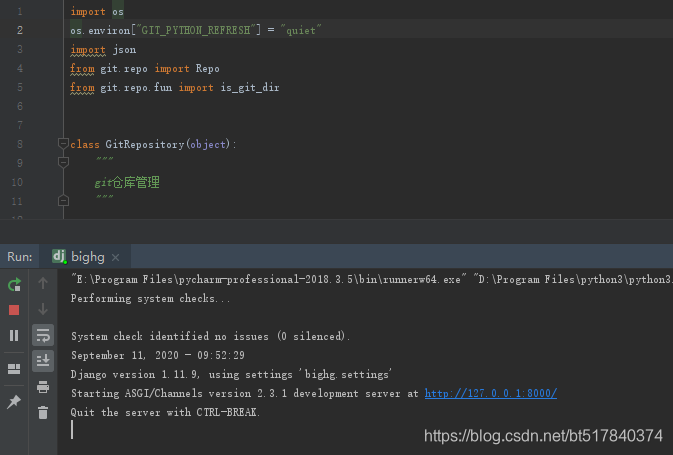This screenshot has height=455, width=673.
Task: Click the Repo import name
Action: tap(207, 69)
